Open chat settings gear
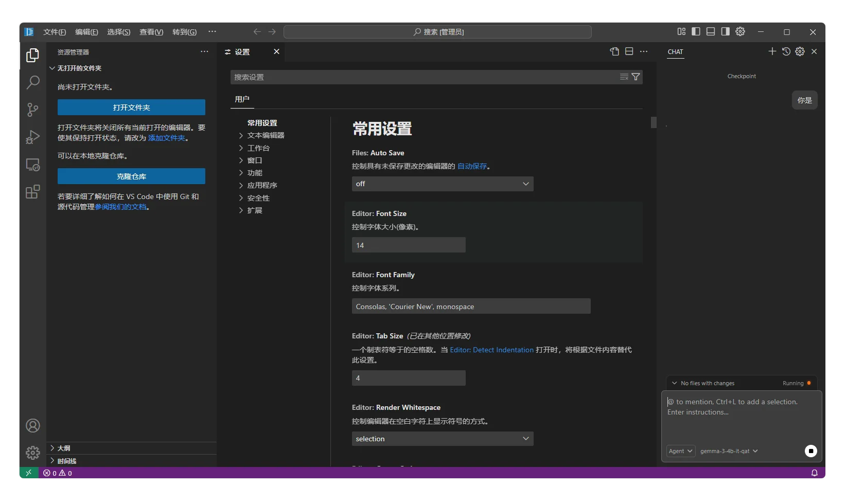Viewport: 846px width, 504px height. click(800, 51)
